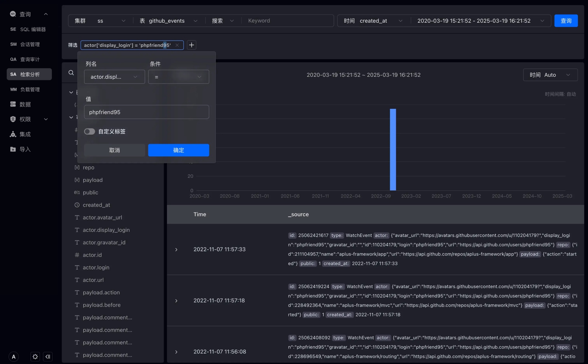Click timestamp 2022-11-07 11:57:33
The image size is (588, 364).
pos(219,249)
